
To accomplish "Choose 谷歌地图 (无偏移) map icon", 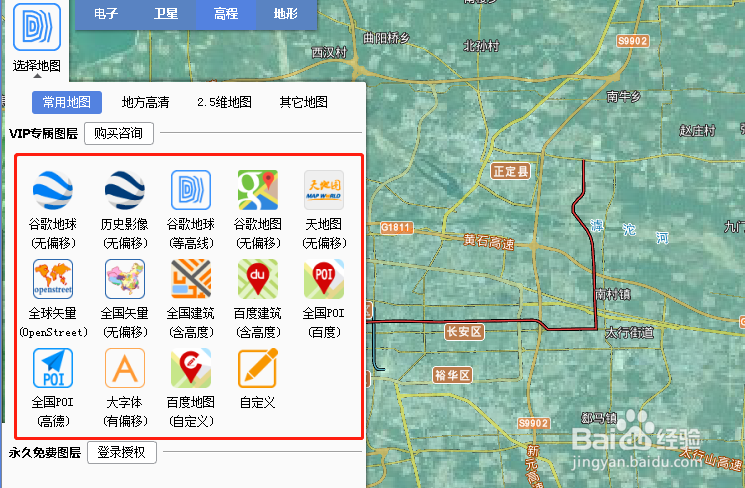I will 258,190.
